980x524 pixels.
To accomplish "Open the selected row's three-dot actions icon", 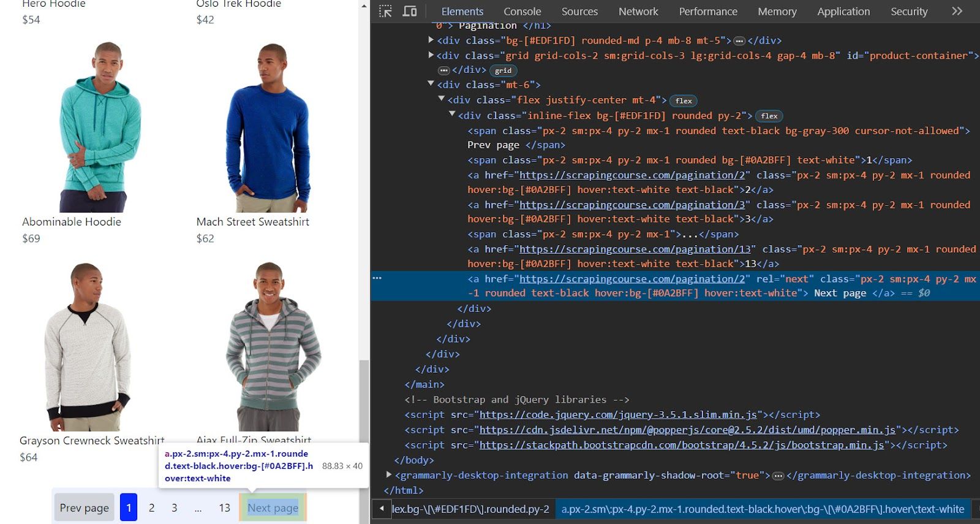I will (377, 278).
